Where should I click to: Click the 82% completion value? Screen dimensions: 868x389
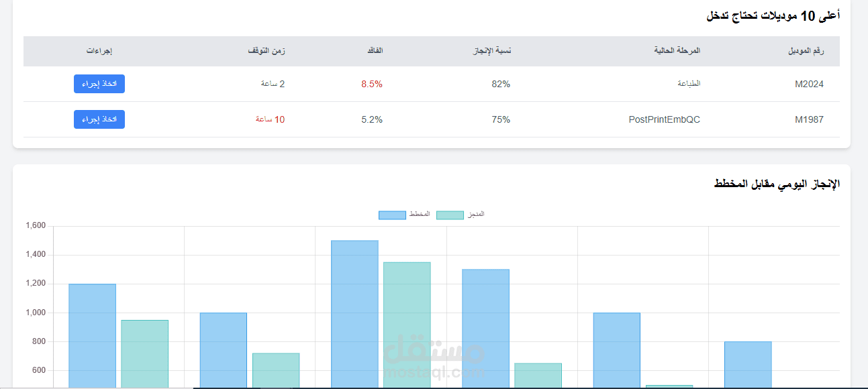pos(501,84)
